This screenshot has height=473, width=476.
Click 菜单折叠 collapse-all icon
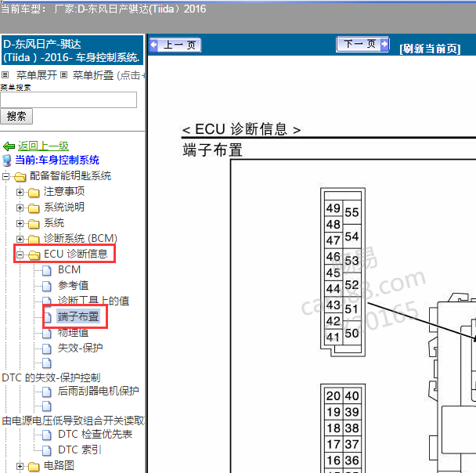63,74
